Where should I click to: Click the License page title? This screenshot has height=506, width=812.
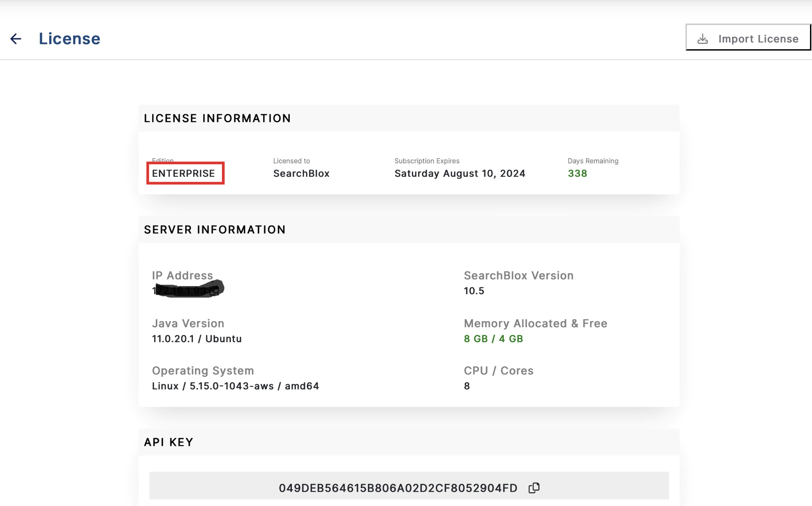(69, 39)
